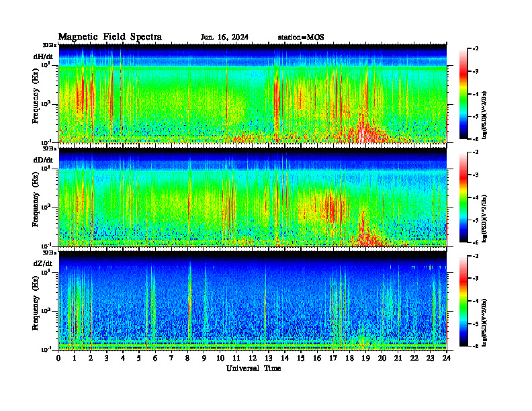Click hour 21 on the time axis
The width and height of the screenshot is (532, 411).
tap(398, 358)
